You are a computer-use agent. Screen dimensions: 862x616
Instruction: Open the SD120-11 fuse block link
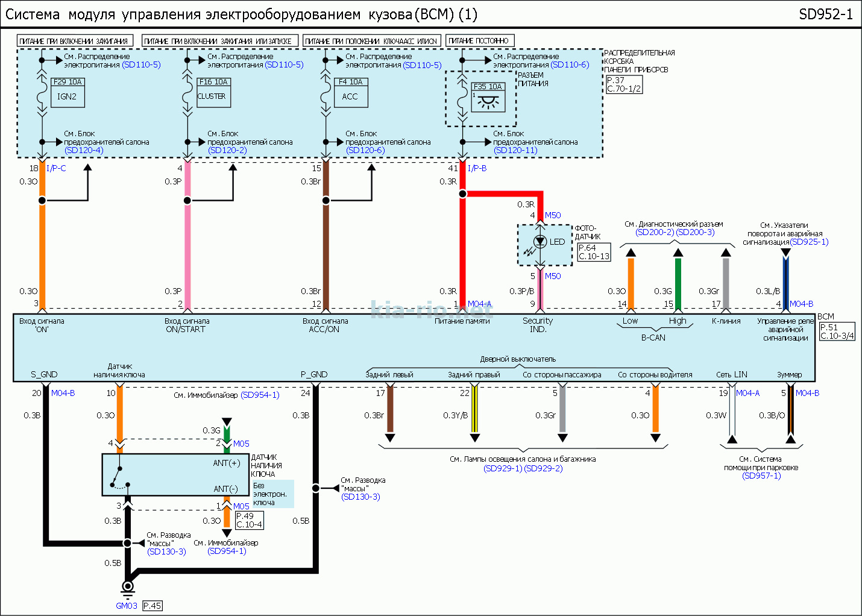point(515,150)
